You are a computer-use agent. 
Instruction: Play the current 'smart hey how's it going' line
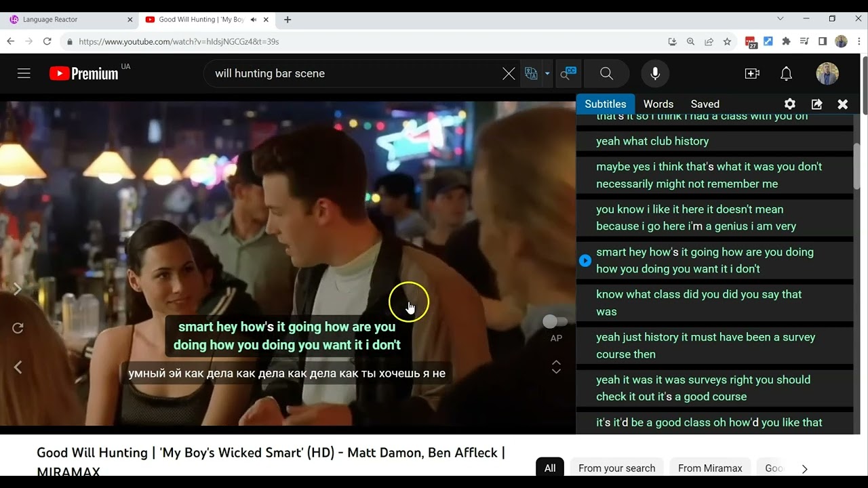[585, 260]
